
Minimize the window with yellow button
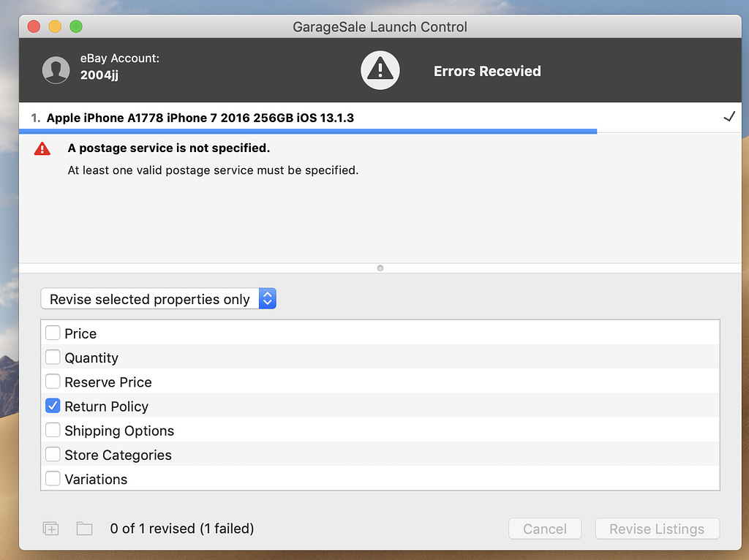point(55,26)
